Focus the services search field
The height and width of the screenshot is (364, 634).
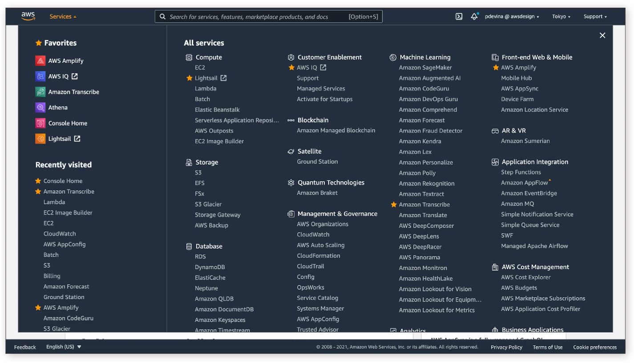[x=269, y=16]
